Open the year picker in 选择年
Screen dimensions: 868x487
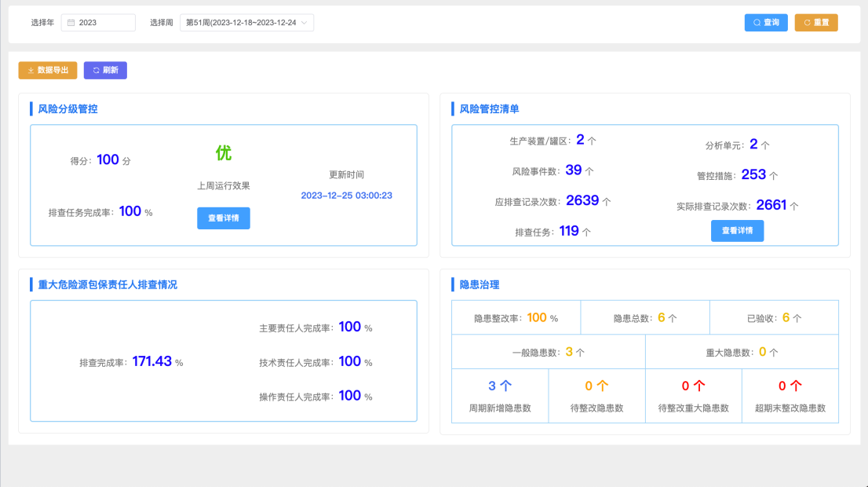98,22
